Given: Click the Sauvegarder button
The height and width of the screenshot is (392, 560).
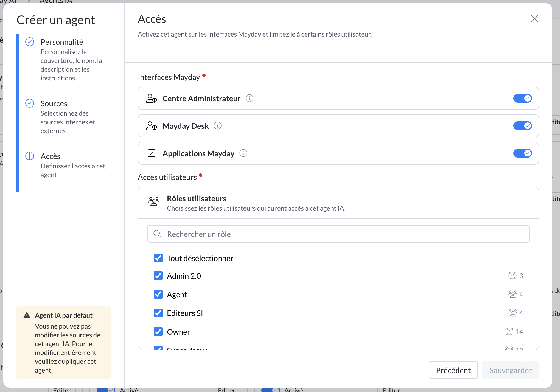Looking at the screenshot, I should click(510, 370).
